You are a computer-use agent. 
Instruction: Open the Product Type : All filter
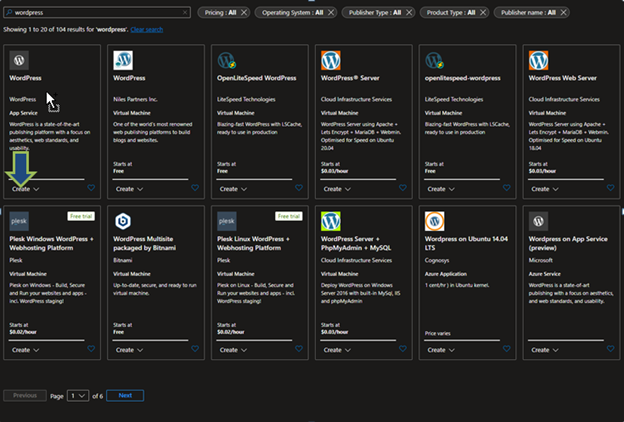pos(451,12)
